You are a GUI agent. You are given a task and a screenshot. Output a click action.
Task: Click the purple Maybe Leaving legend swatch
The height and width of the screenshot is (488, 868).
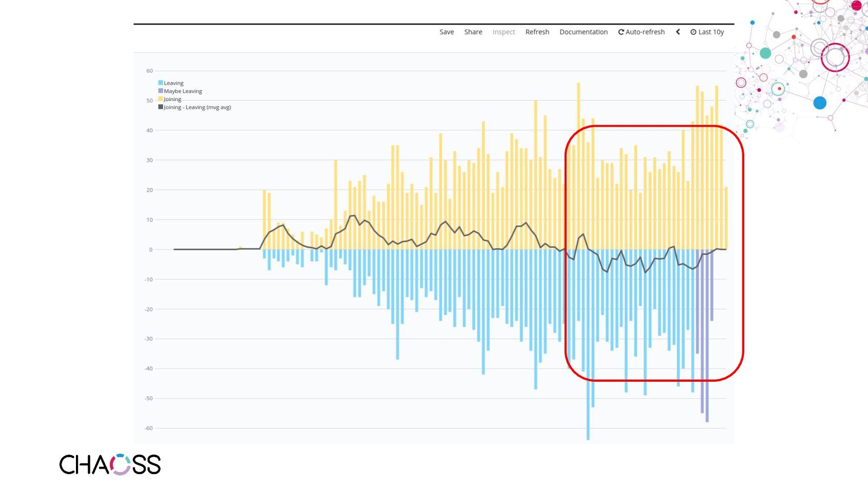pos(160,91)
